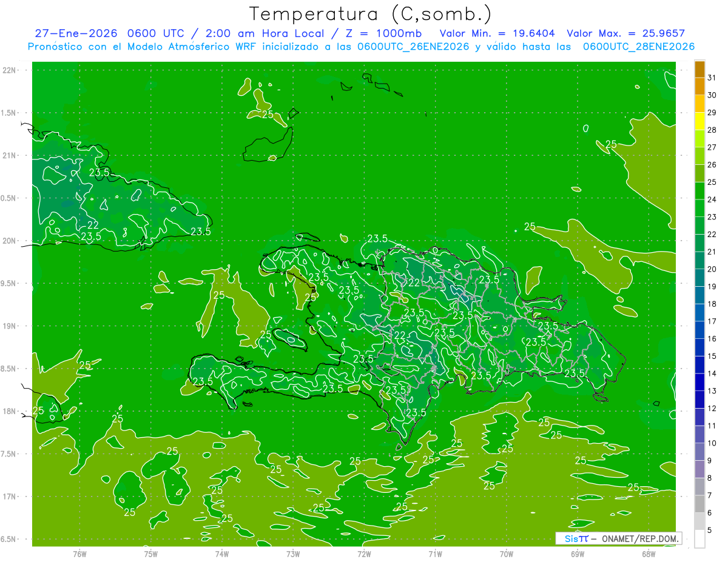Click the longitude axis label "69W"
728x562 pixels.
click(578, 554)
